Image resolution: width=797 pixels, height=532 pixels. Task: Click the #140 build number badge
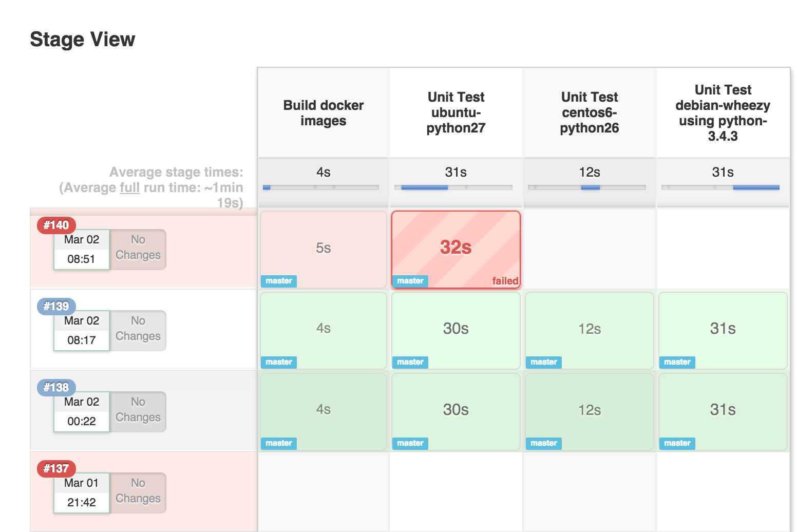coord(56,225)
